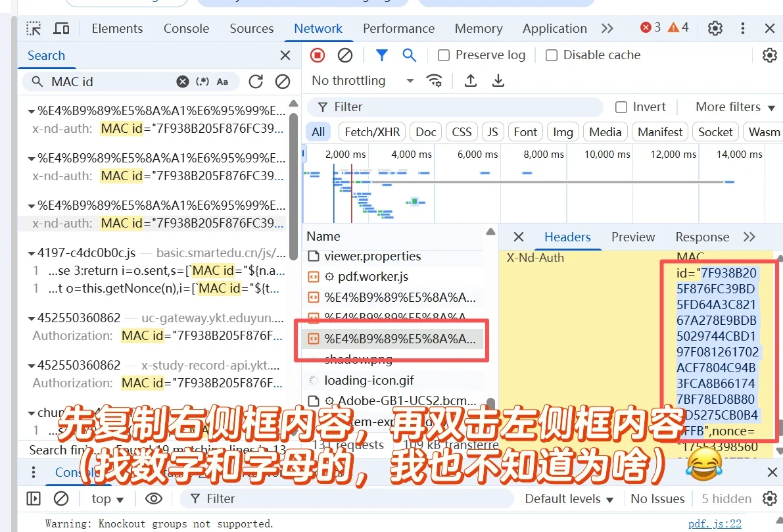This screenshot has width=783, height=532.
Task: Open the DevTools three-dot customize menu
Action: pyautogui.click(x=742, y=28)
